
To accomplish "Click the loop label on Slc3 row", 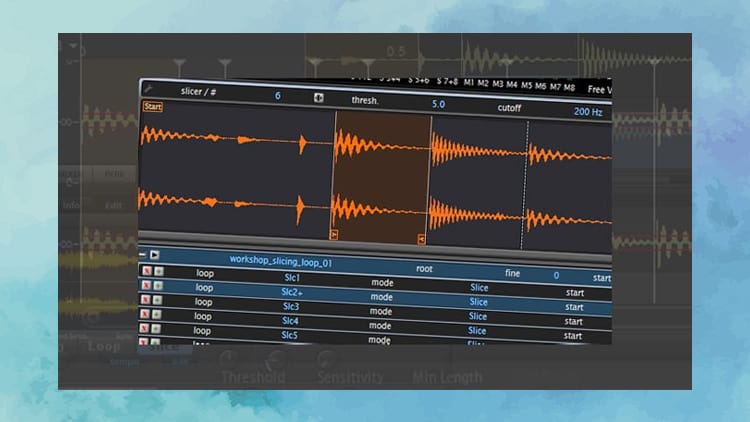I will click(x=203, y=302).
